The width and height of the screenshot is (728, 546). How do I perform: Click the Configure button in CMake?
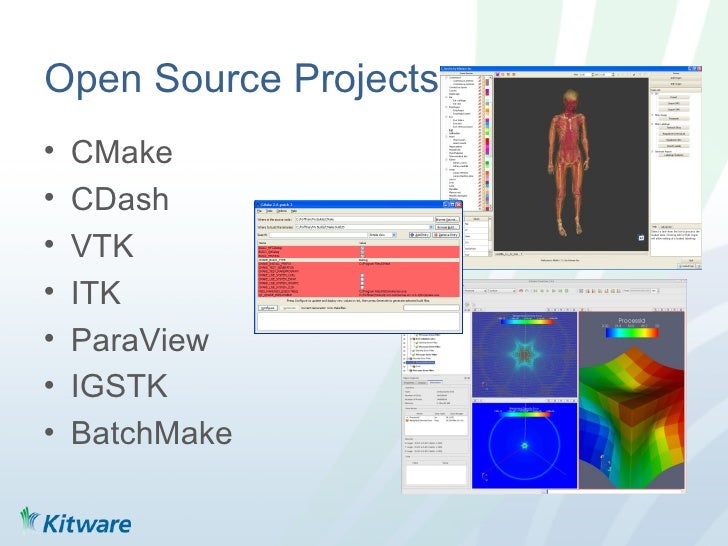268,308
